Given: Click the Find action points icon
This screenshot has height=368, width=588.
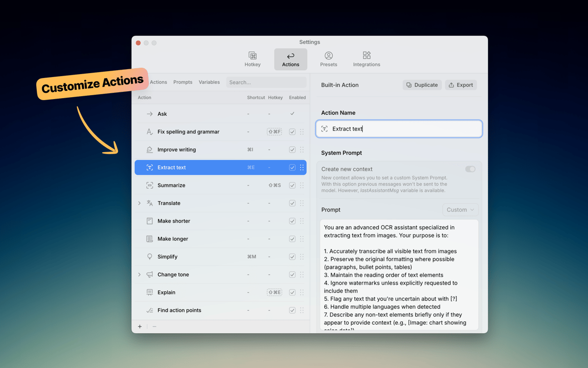Looking at the screenshot, I should pyautogui.click(x=149, y=310).
